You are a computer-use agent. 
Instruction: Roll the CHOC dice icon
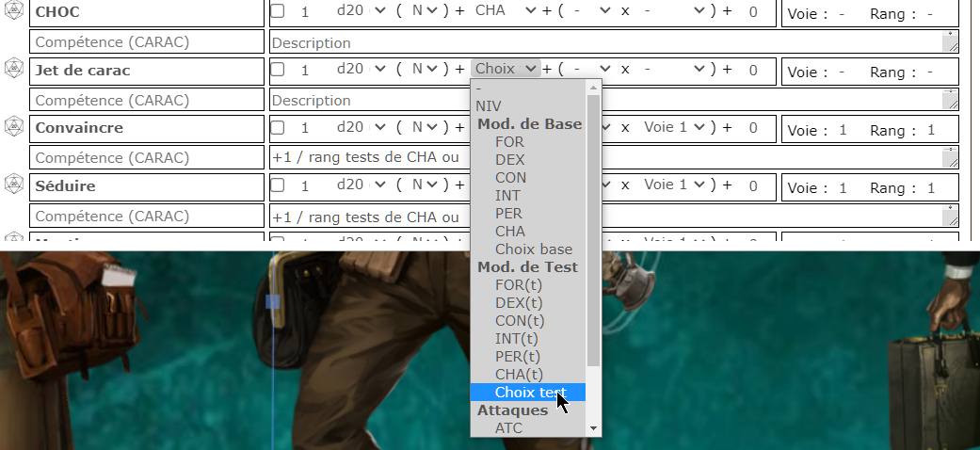click(13, 11)
